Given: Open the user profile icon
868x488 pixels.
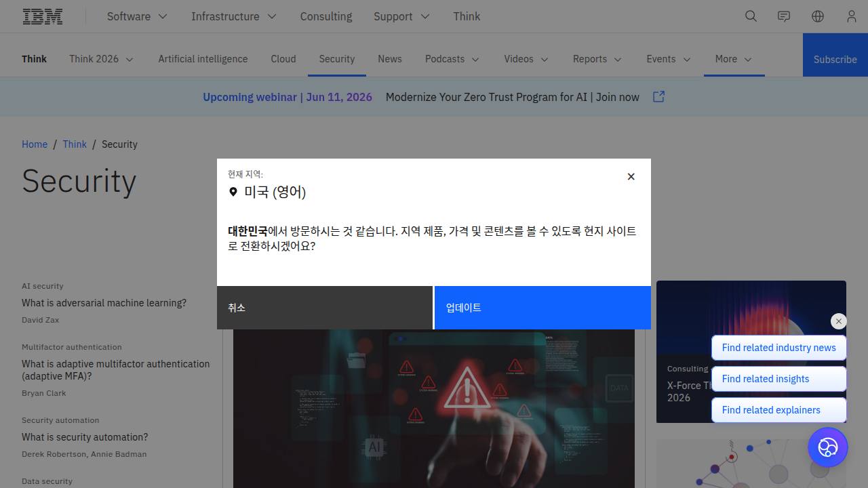Looking at the screenshot, I should click(x=852, y=16).
